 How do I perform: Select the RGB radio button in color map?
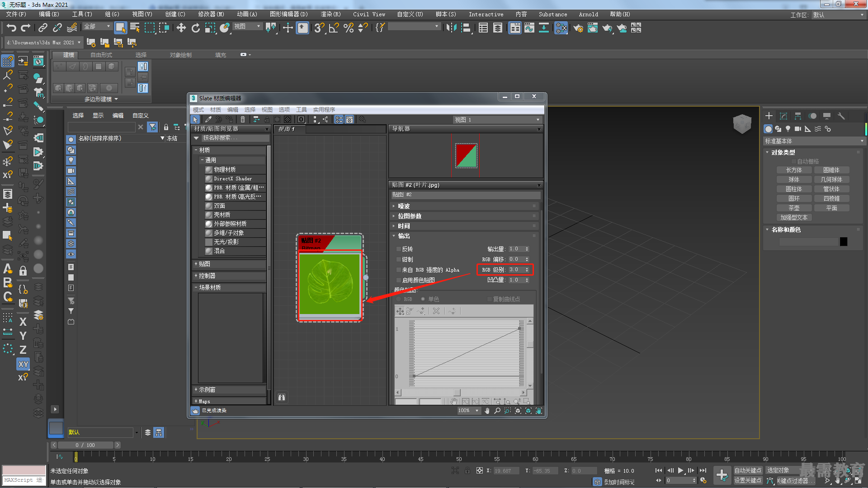tap(399, 299)
